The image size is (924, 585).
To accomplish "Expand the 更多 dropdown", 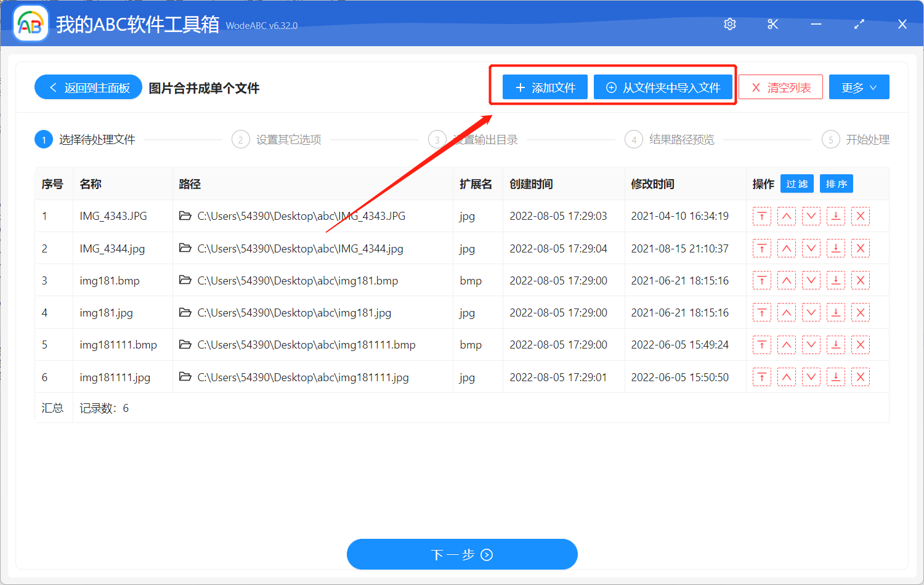I will pyautogui.click(x=859, y=87).
